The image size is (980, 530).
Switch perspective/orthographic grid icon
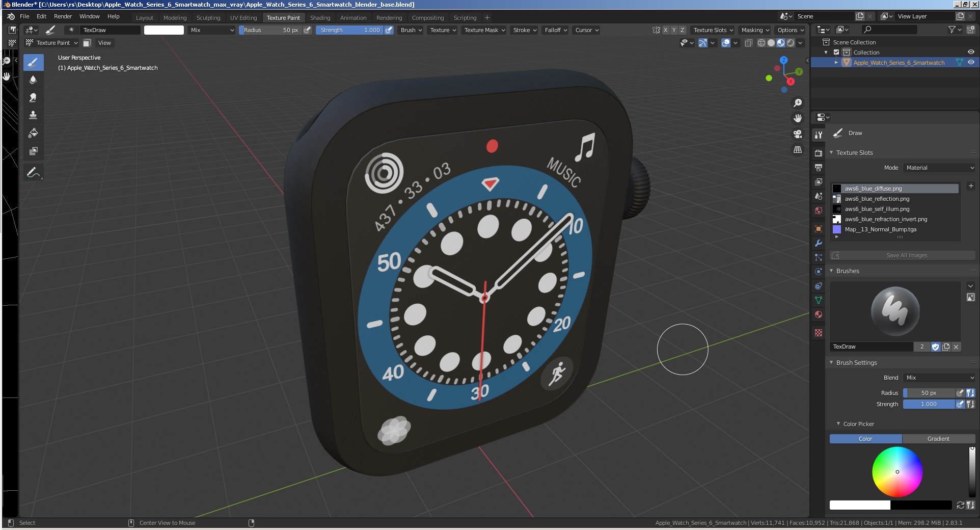(798, 150)
